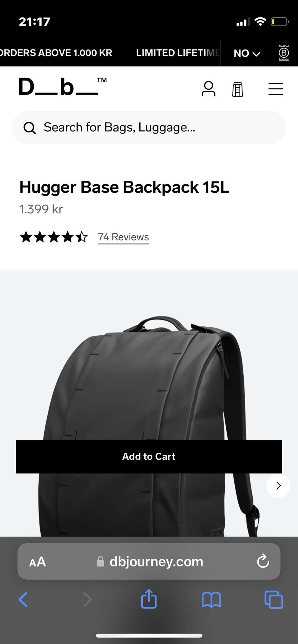The image size is (298, 644).
Task: Show next product image
Action: coord(278,485)
